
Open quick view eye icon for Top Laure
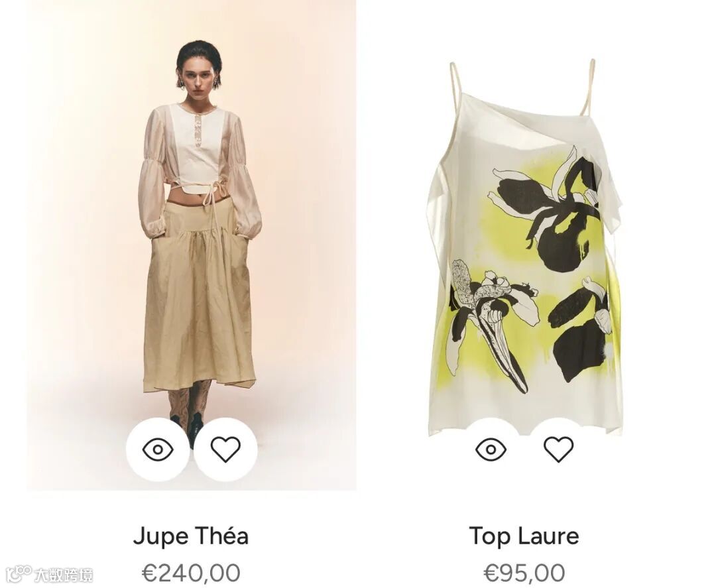pos(491,449)
